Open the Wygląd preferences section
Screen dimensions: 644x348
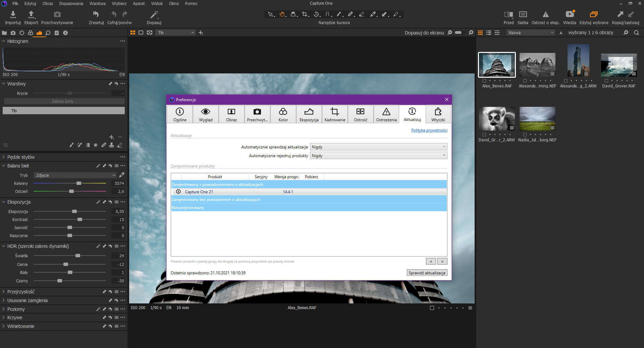coord(206,115)
